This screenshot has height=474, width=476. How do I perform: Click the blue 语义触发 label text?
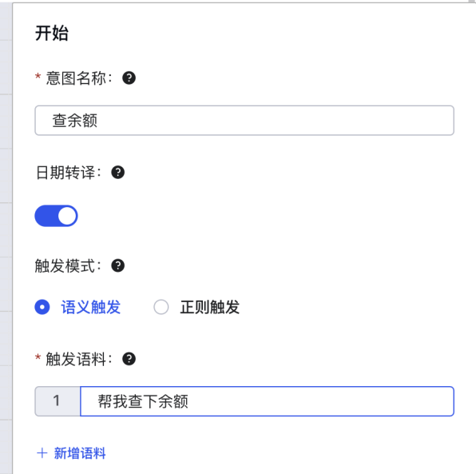(x=91, y=307)
